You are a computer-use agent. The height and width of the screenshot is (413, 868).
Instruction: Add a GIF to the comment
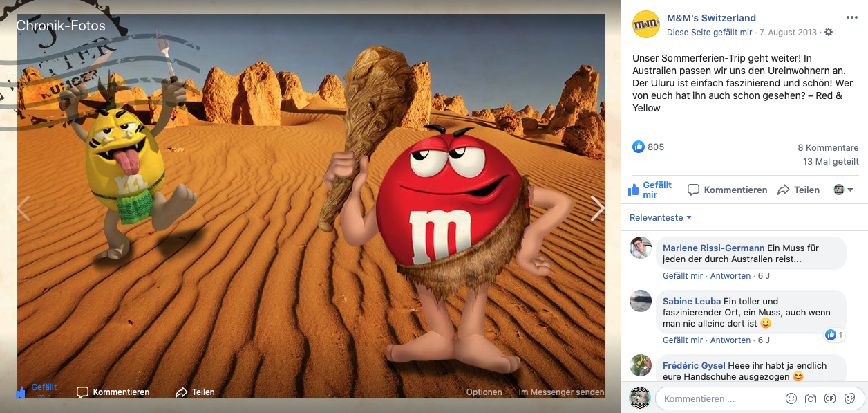click(x=830, y=398)
